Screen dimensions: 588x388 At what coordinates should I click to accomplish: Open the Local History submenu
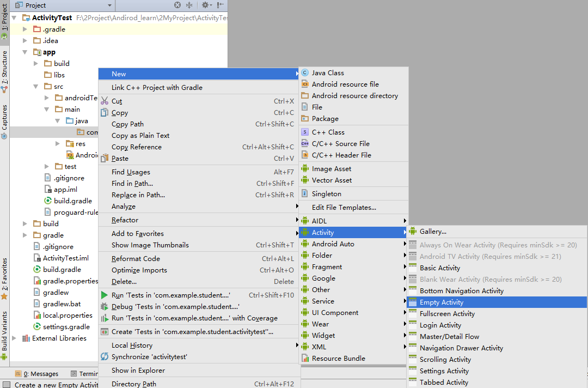199,345
